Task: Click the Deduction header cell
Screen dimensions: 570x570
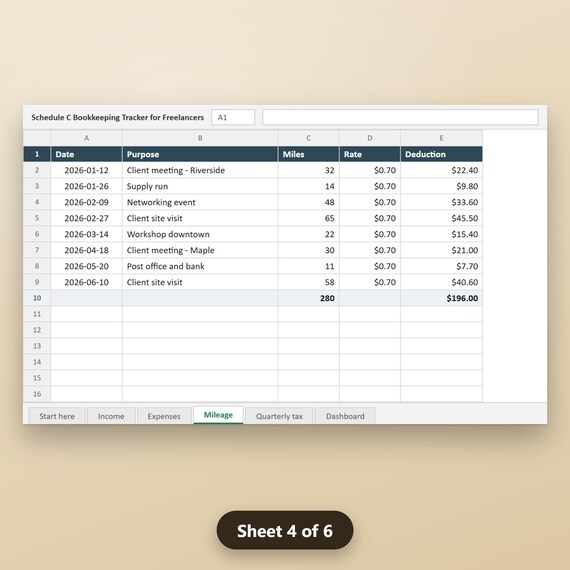Action: (441, 154)
